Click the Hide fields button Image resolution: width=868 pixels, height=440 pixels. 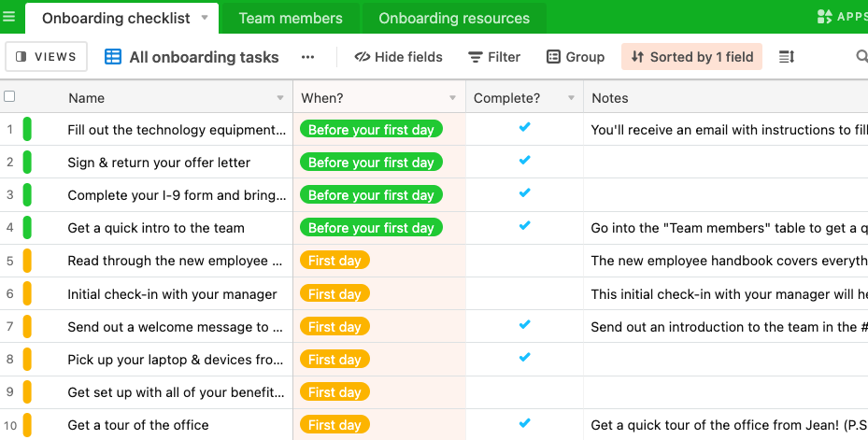(x=399, y=56)
